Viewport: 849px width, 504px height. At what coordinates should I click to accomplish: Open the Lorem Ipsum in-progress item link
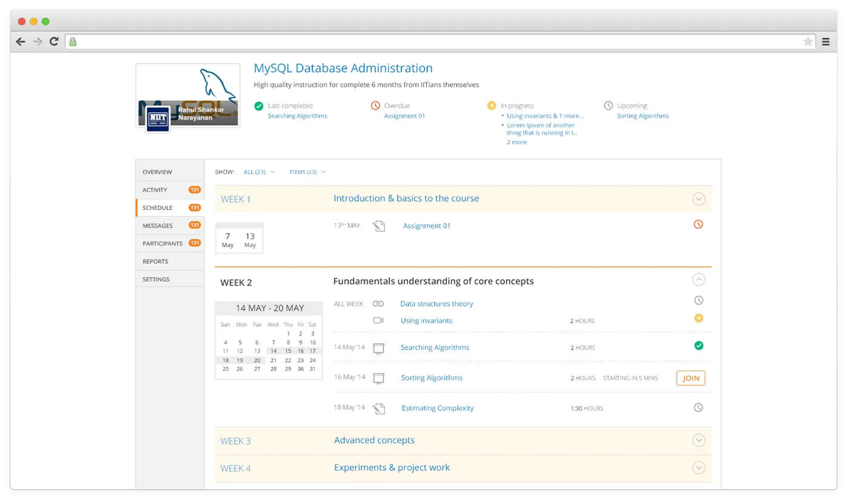coord(542,129)
